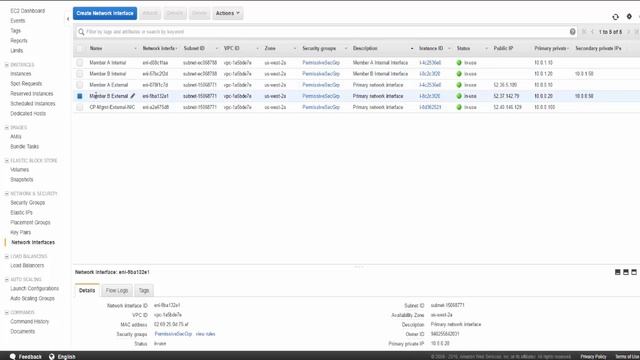The height and width of the screenshot is (360, 640).
Task: Sort by the Name column header
Action: pyautogui.click(x=96, y=48)
